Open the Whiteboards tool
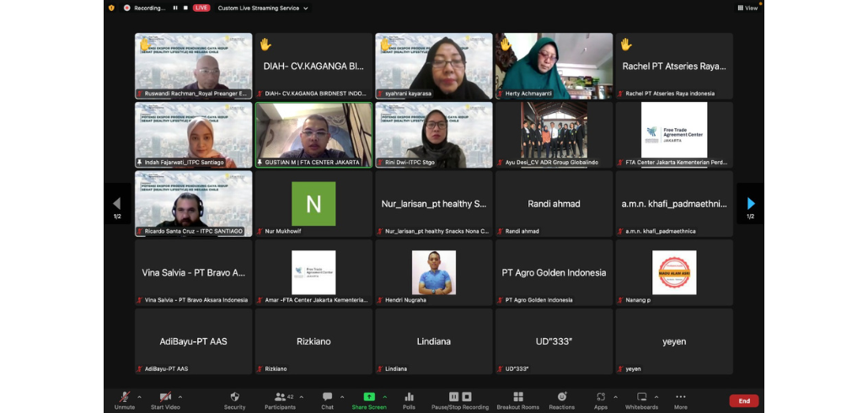Image resolution: width=868 pixels, height=413 pixels. (x=641, y=399)
